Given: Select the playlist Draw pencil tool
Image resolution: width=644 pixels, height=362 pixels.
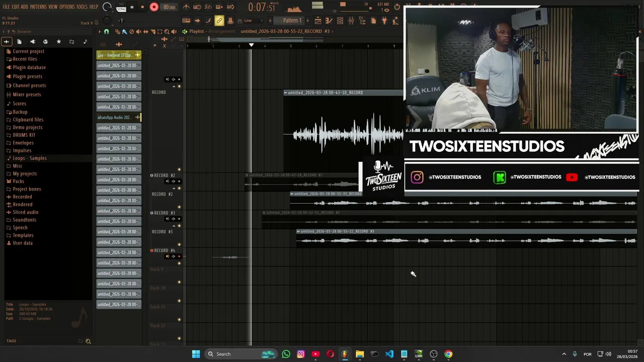Looking at the screenshot, I should tap(117, 32).
